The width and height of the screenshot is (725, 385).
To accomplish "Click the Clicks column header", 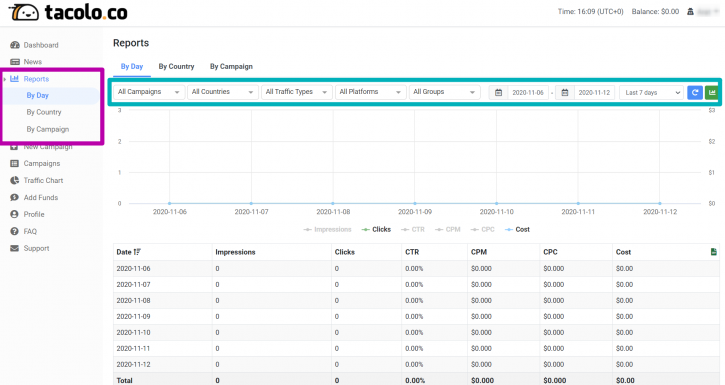I will [345, 252].
